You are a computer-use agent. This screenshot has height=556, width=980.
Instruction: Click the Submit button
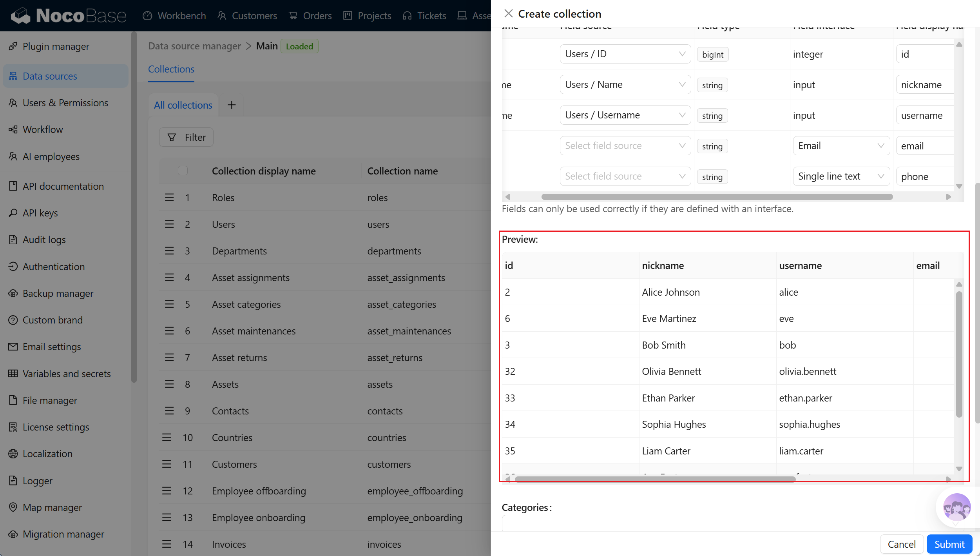(949, 544)
